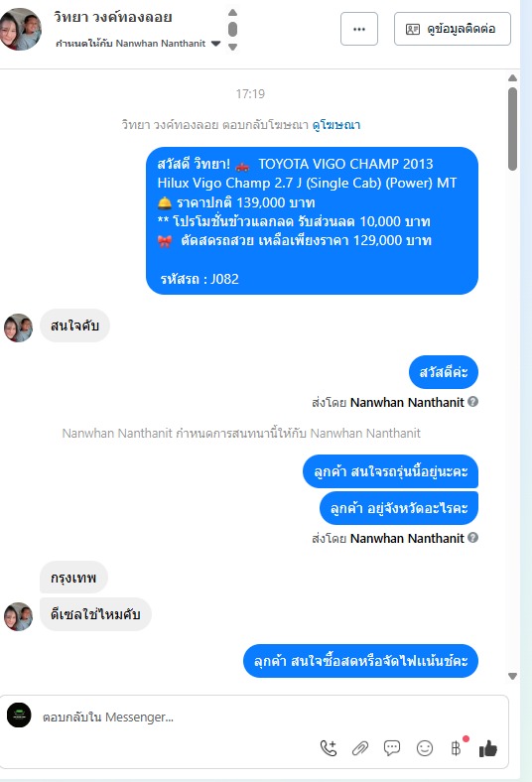Image resolution: width=532 pixels, height=782 pixels.
Task: Open the emoji picker smiley icon
Action: click(x=425, y=748)
